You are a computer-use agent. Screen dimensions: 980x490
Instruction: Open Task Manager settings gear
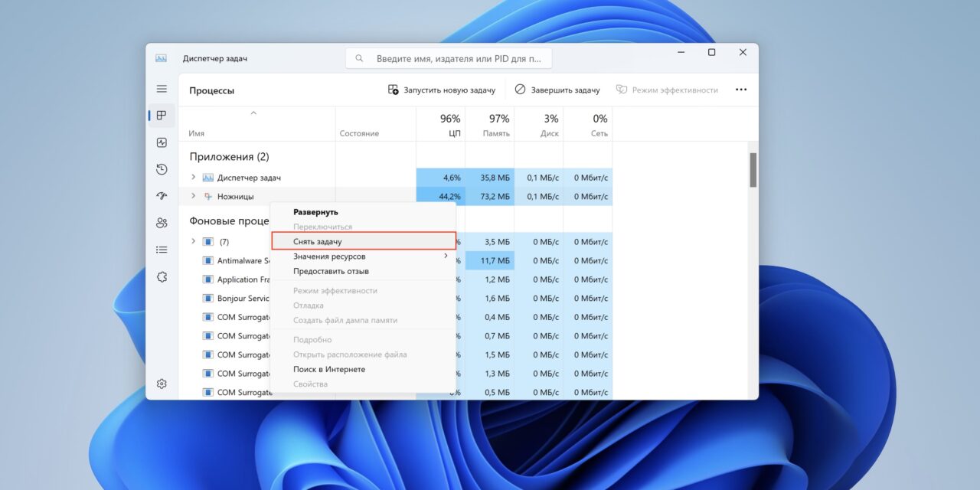pyautogui.click(x=162, y=384)
